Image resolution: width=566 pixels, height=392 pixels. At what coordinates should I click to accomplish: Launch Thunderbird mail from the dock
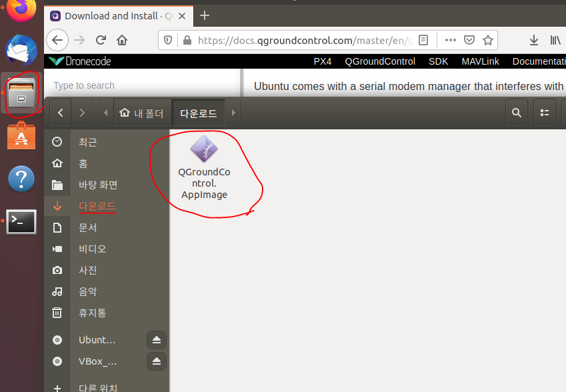[21, 50]
